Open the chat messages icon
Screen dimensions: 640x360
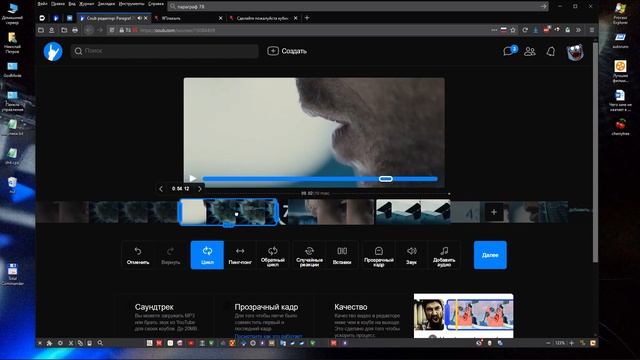(510, 51)
